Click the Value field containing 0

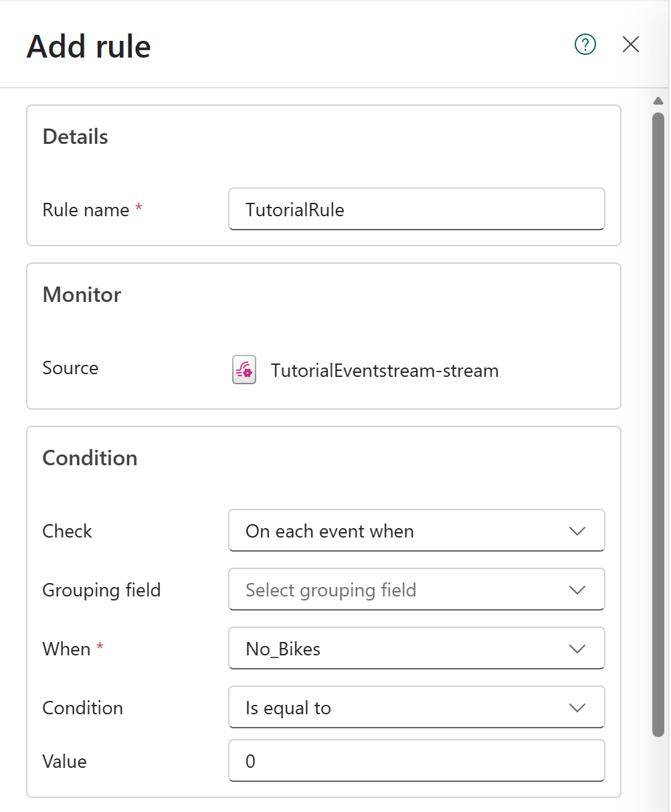click(417, 761)
